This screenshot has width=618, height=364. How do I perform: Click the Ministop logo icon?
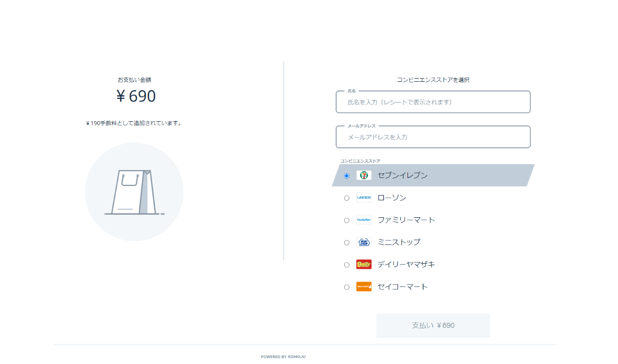(364, 242)
